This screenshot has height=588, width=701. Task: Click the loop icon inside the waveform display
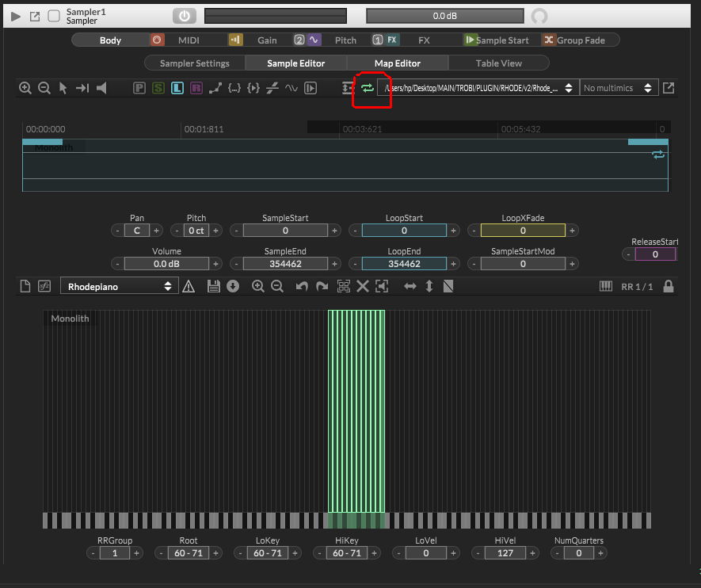click(x=658, y=155)
